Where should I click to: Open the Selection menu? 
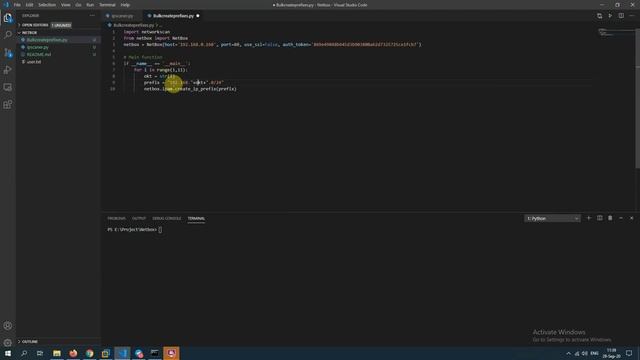pyautogui.click(x=47, y=5)
